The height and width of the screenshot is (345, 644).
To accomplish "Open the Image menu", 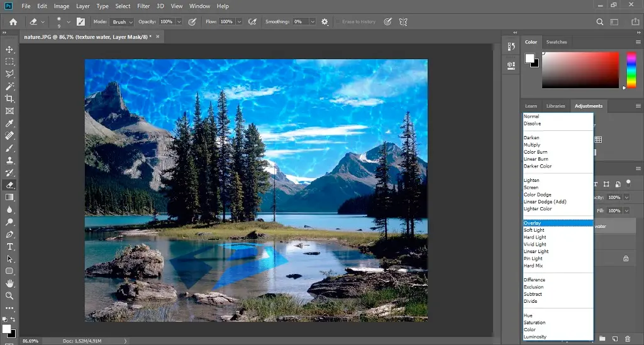I will 62,6.
